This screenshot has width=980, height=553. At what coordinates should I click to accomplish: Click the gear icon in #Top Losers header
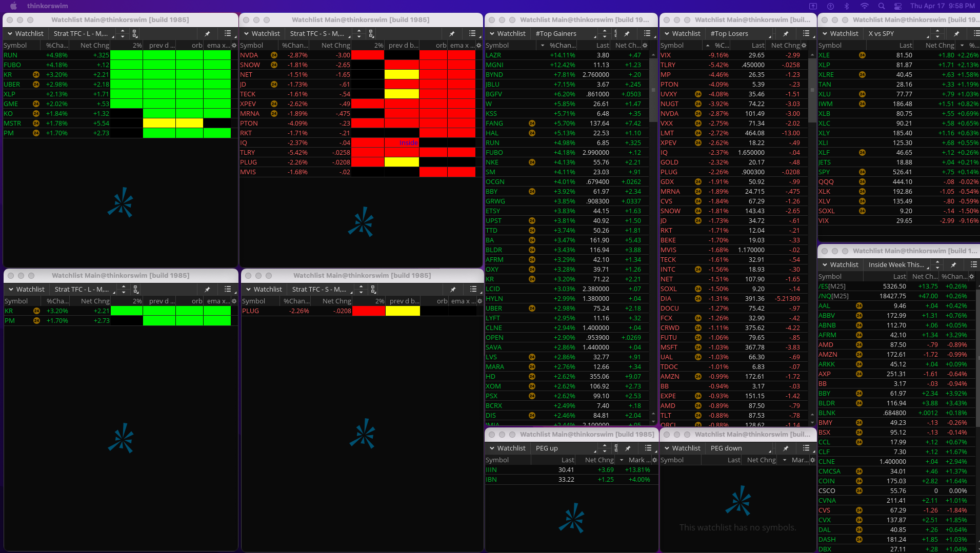[804, 46]
